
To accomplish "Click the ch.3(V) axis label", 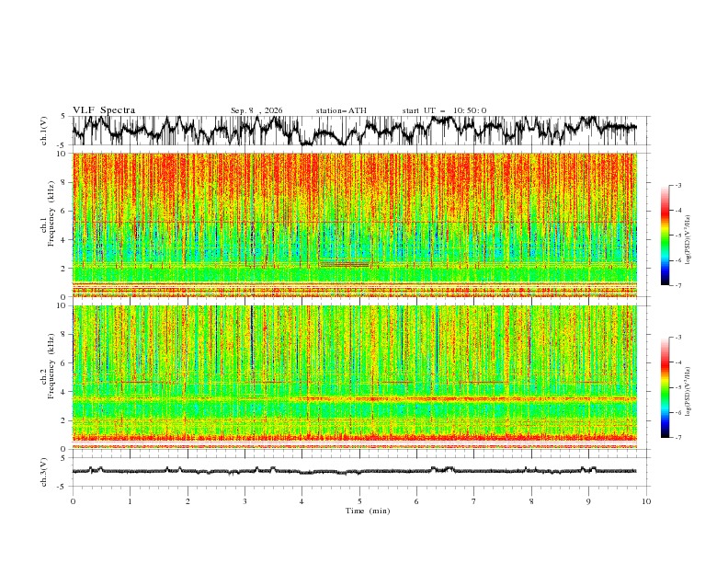I will pos(44,472).
